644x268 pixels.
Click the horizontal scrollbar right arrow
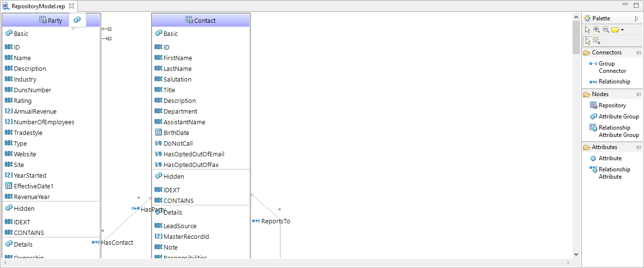(568, 263)
